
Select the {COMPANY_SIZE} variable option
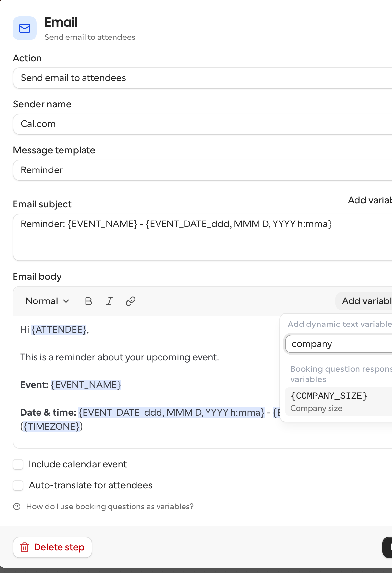tap(339, 402)
